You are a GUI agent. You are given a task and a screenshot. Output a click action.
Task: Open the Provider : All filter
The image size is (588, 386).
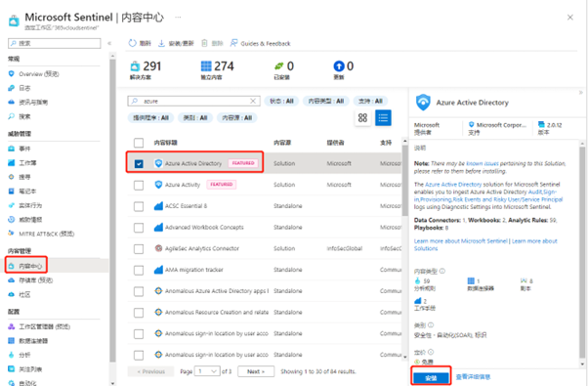click(x=150, y=118)
